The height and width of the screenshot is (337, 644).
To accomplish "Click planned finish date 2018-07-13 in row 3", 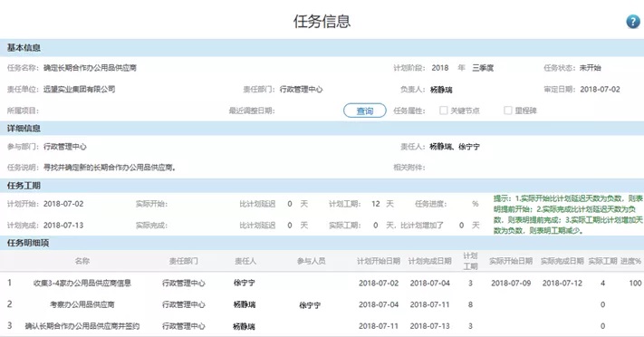I will pyautogui.click(x=429, y=326).
